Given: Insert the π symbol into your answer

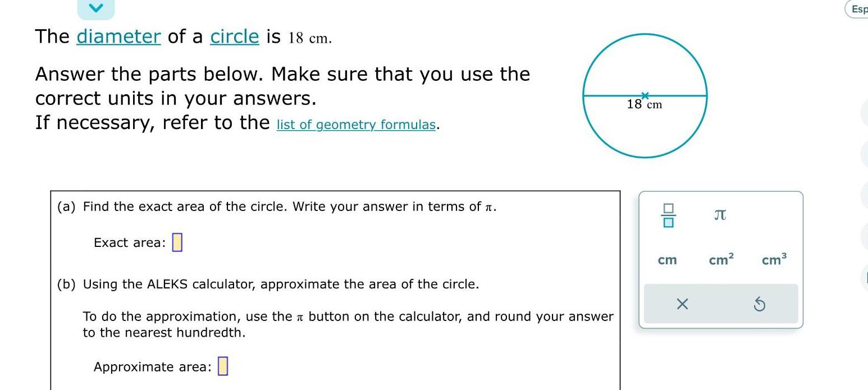Looking at the screenshot, I should (721, 214).
